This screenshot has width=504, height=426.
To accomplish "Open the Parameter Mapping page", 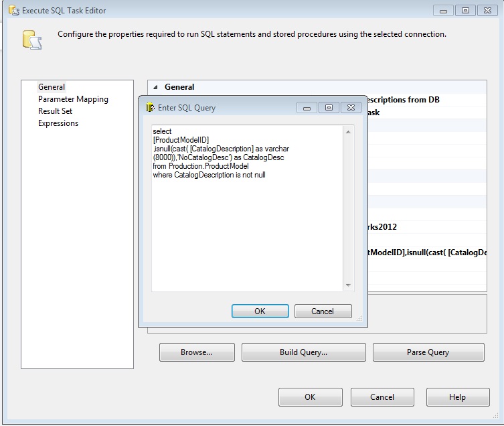I will point(73,99).
